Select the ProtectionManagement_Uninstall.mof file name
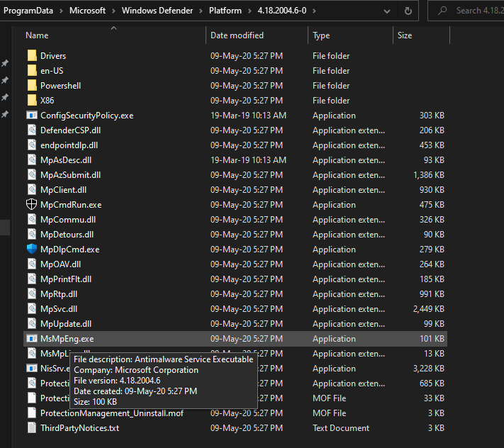This screenshot has height=448, width=504. (112, 413)
